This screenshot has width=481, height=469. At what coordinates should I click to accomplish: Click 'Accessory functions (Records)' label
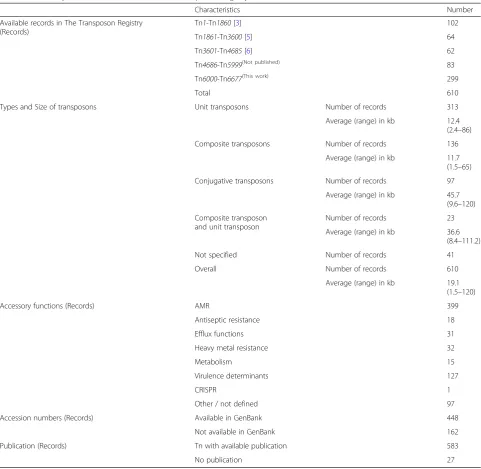pos(47,306)
